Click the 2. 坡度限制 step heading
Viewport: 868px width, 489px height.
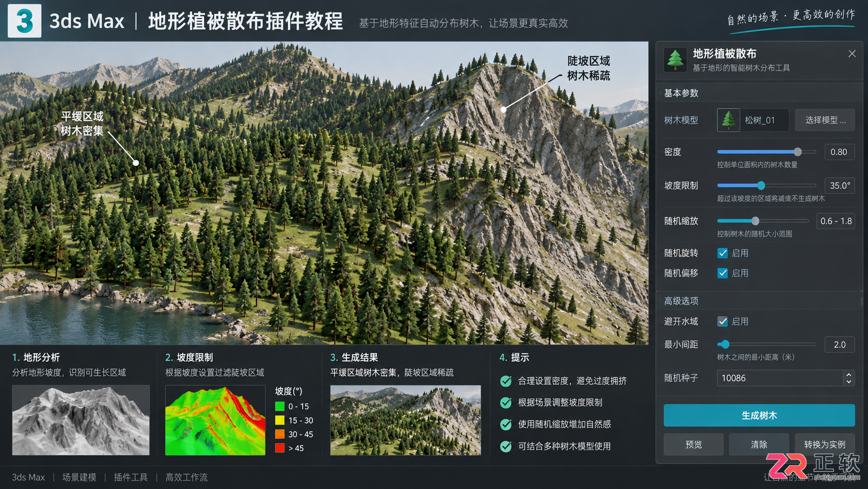189,358
